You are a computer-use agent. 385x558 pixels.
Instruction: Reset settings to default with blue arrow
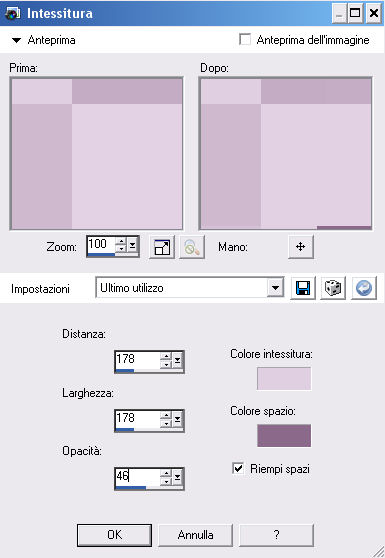(364, 288)
